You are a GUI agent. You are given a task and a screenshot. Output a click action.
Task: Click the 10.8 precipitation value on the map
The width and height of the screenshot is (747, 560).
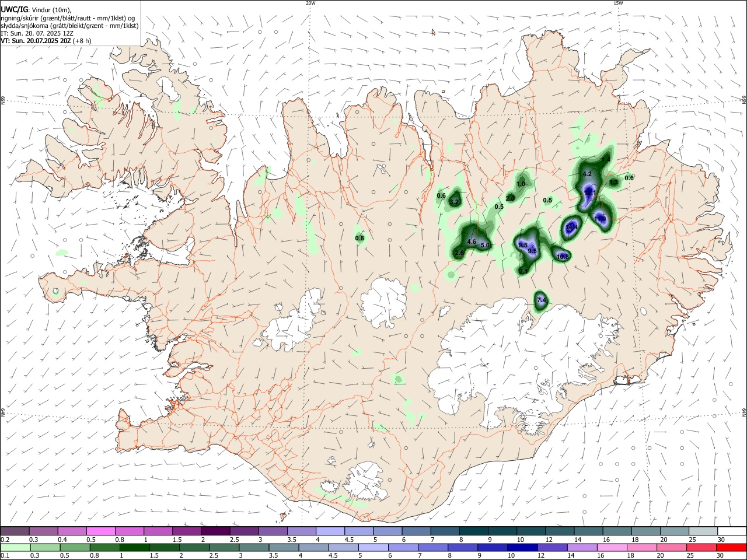point(563,257)
